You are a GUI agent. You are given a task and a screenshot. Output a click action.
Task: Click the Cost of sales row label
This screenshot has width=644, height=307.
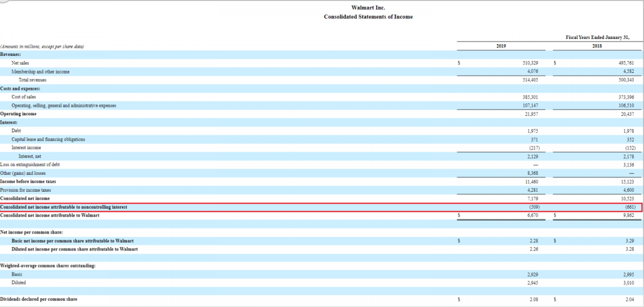coord(24,97)
